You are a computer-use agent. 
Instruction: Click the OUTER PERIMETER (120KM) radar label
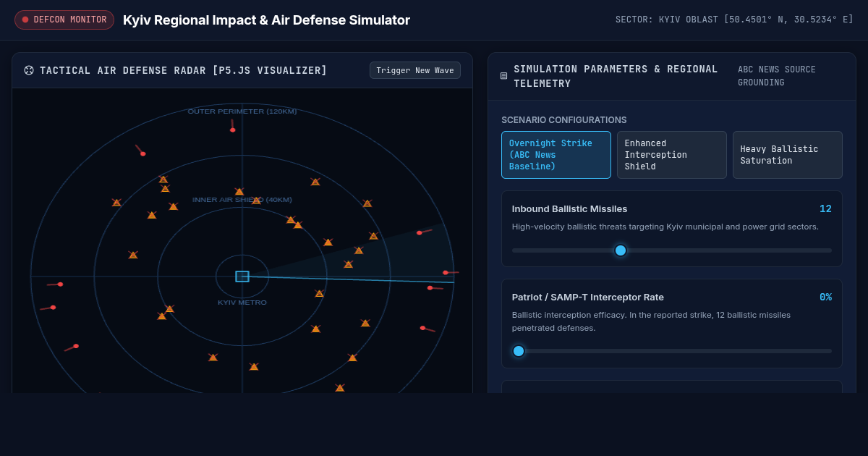(x=242, y=111)
